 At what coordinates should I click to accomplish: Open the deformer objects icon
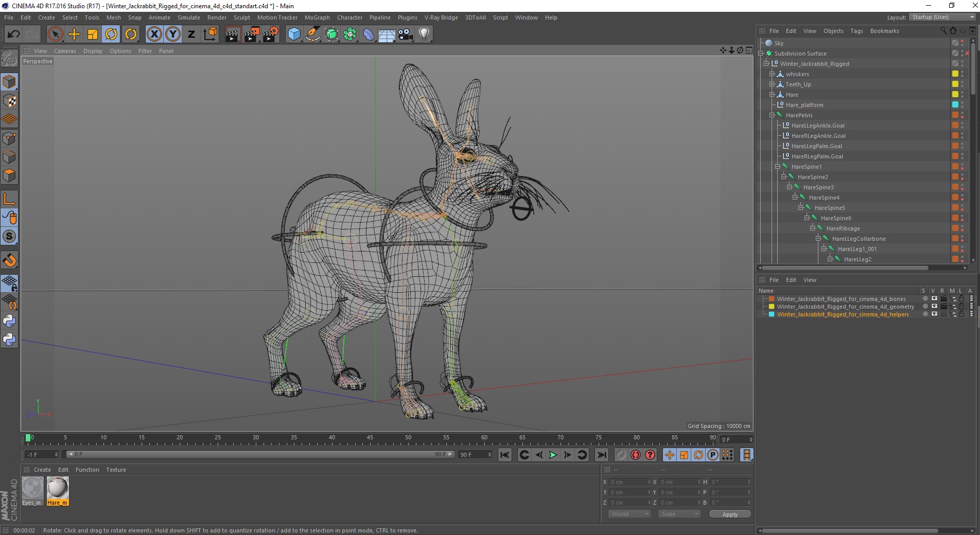coord(369,34)
